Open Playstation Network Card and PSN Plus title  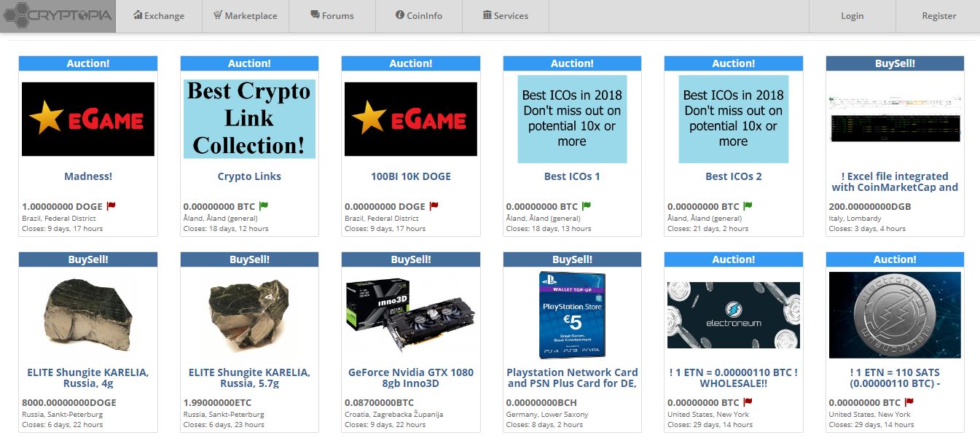pos(572,378)
